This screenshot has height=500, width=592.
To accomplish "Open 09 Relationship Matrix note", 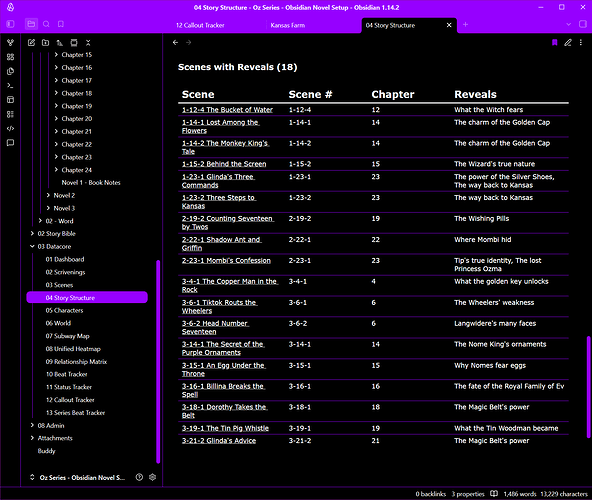I will point(76,362).
